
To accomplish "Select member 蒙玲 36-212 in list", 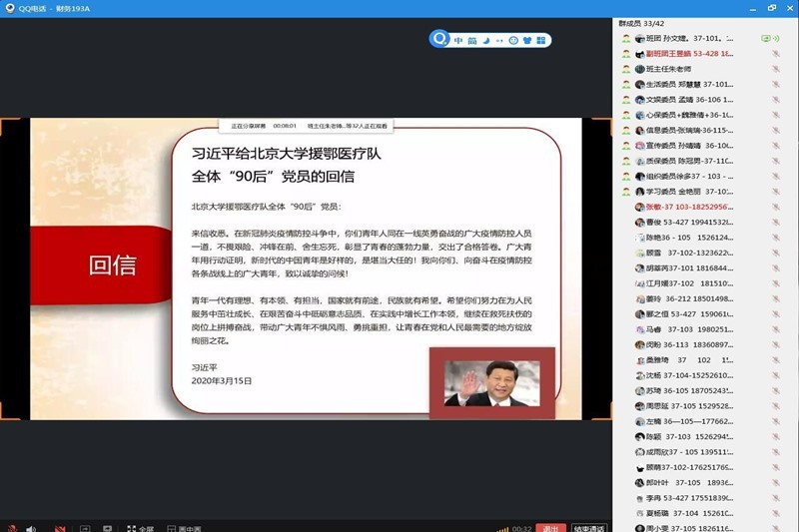I will point(704,298).
